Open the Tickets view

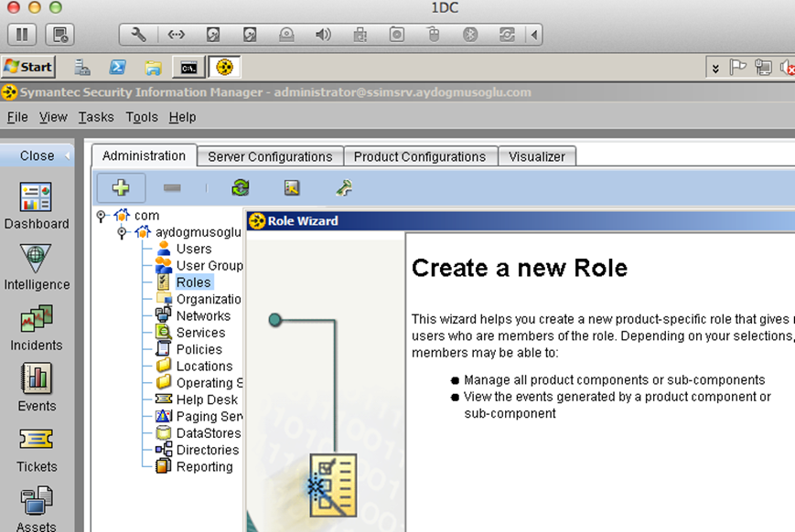[x=37, y=450]
